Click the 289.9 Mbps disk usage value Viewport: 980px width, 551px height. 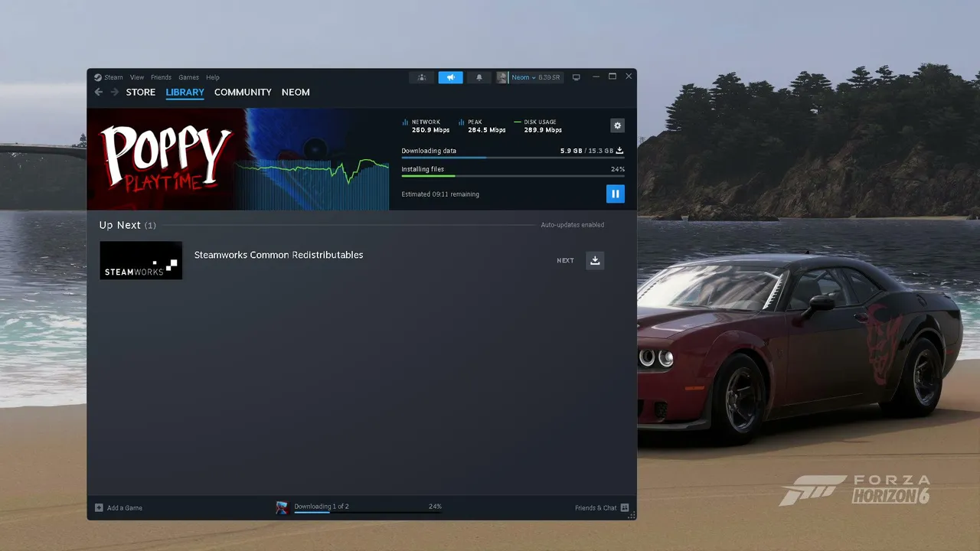[543, 130]
